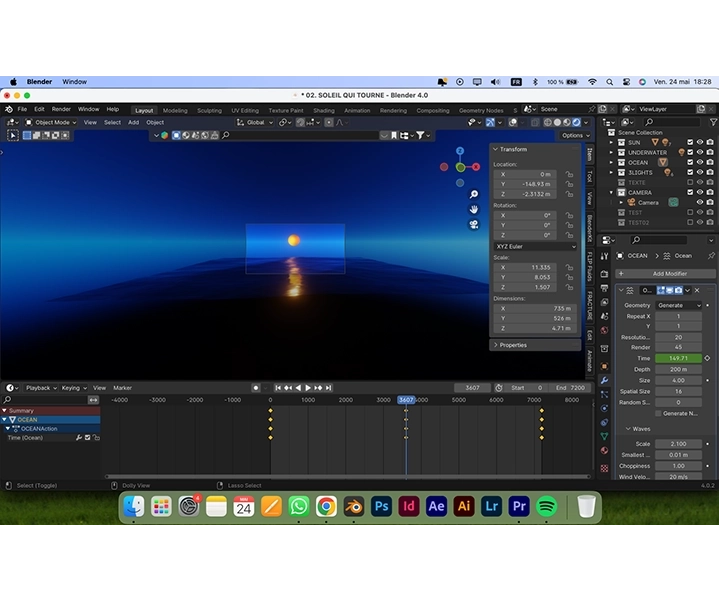
Task: Click Add Modifier button
Action: (x=665, y=274)
